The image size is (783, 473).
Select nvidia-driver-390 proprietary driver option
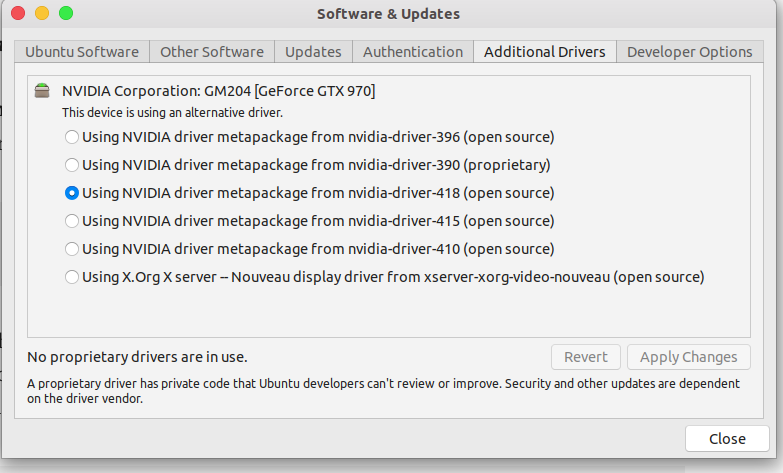tap(72, 164)
